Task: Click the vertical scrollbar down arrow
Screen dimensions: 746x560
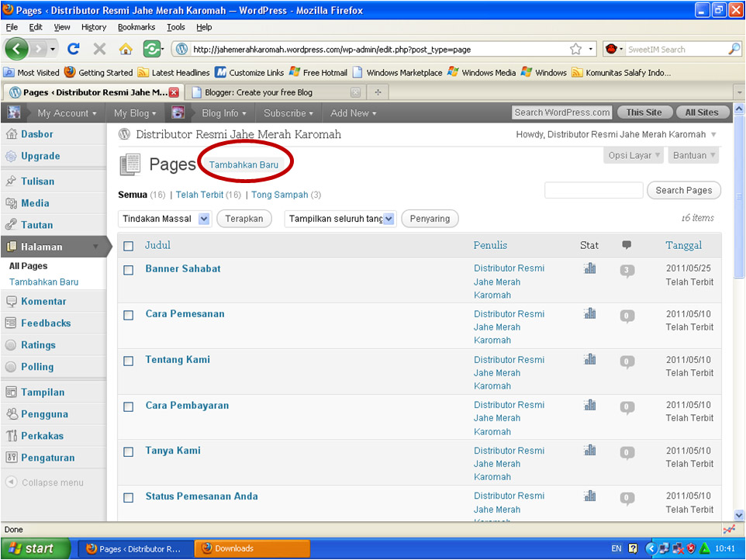Action: pyautogui.click(x=739, y=515)
